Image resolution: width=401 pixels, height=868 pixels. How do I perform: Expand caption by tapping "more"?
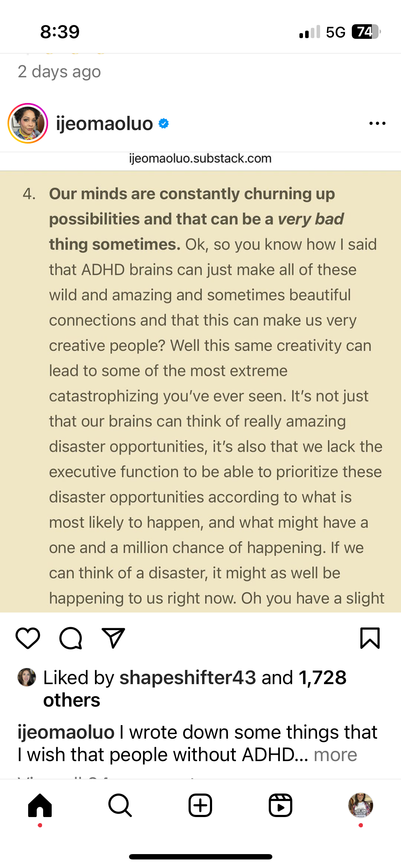pyautogui.click(x=335, y=755)
